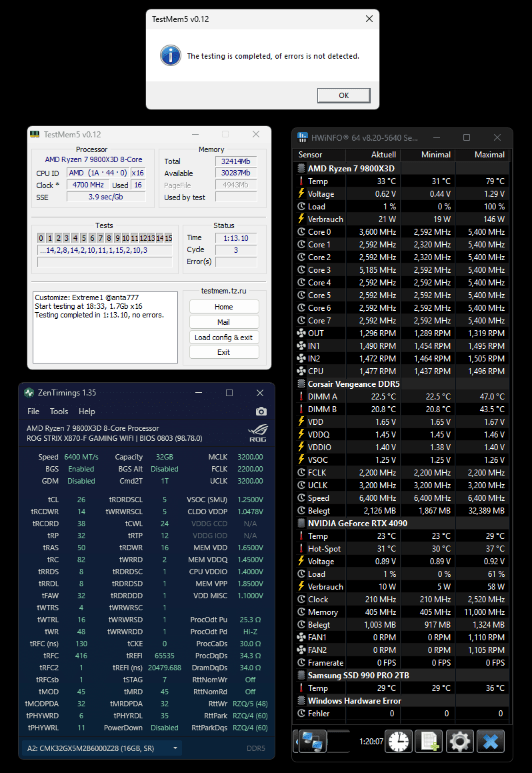Click the SSE field showing 3.9 sec/Gb

[x=106, y=197]
